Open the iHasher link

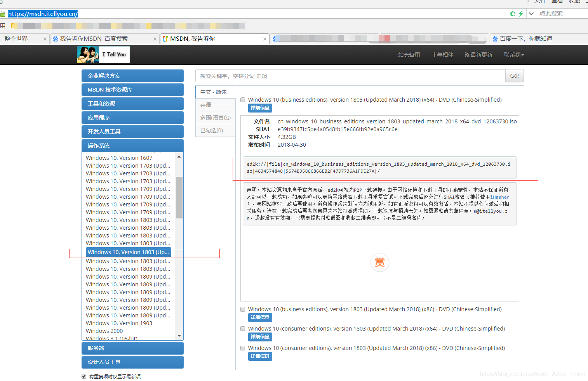tap(500, 197)
